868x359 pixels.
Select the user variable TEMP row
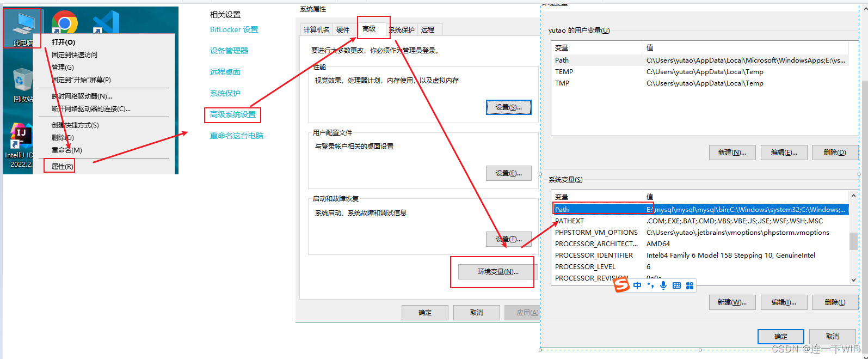point(700,72)
